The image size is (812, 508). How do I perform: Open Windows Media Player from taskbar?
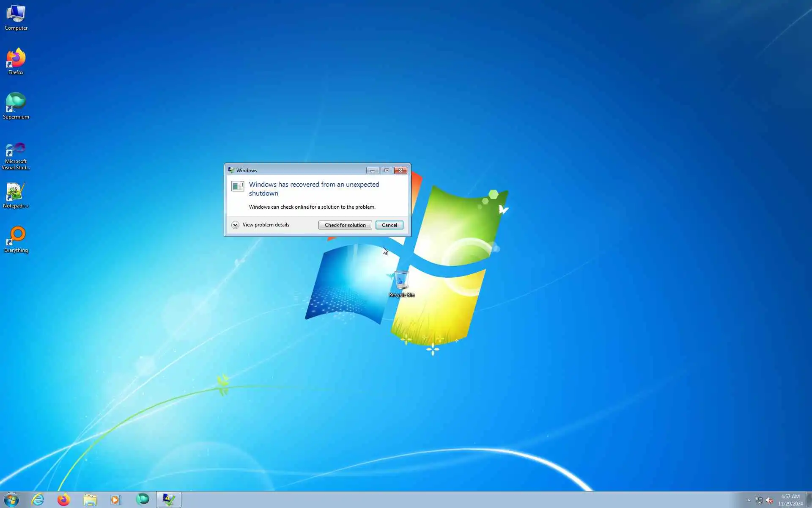coord(115,500)
